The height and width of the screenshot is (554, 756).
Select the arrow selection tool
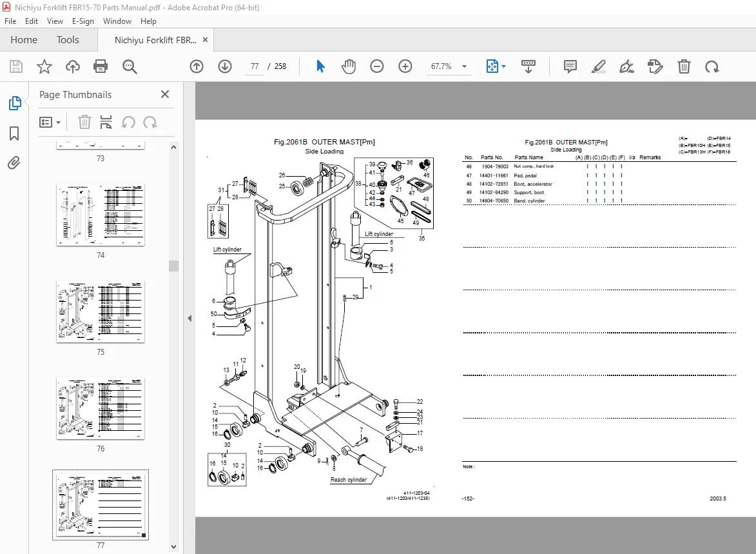(x=320, y=66)
